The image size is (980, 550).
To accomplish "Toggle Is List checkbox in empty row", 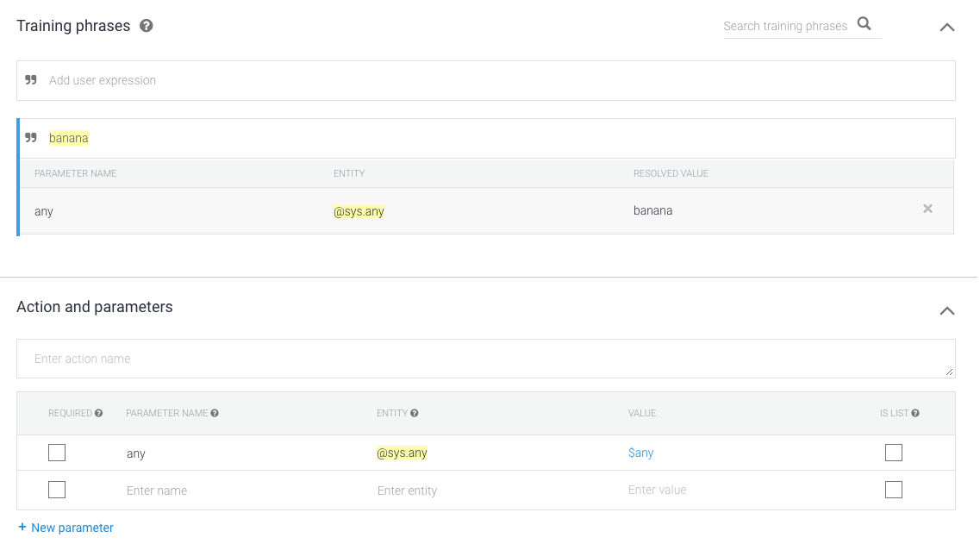I will [x=894, y=490].
